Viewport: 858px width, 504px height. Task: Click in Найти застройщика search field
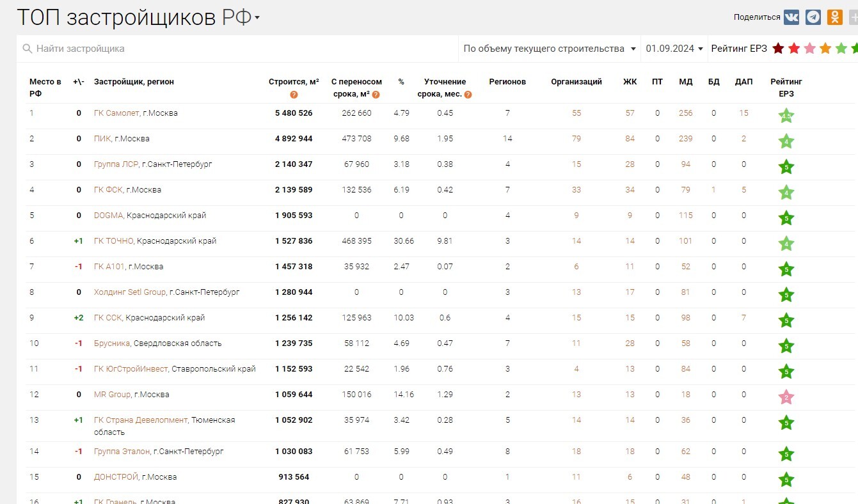point(237,49)
